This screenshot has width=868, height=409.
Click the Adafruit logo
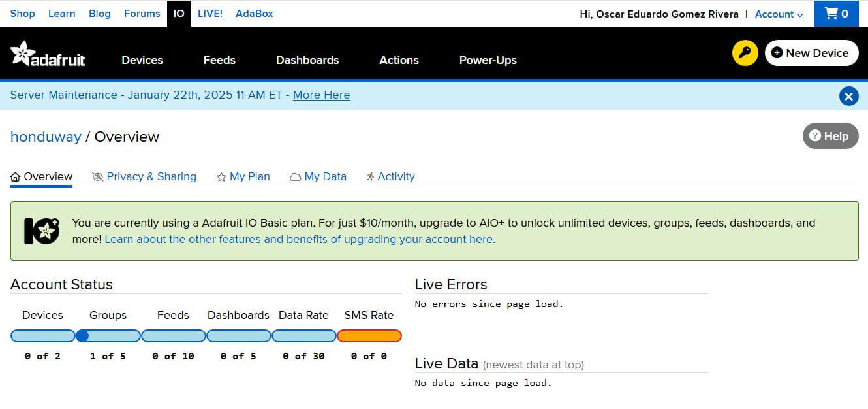pos(48,54)
